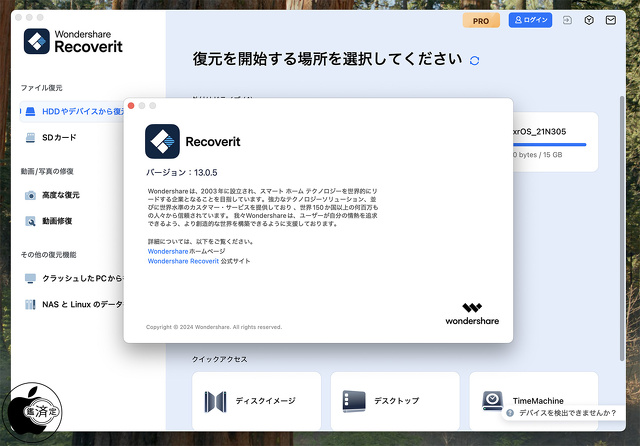The width and height of the screenshot is (640, 446).
Task: Click the wondershare logo in About dialog
Action: (x=472, y=314)
